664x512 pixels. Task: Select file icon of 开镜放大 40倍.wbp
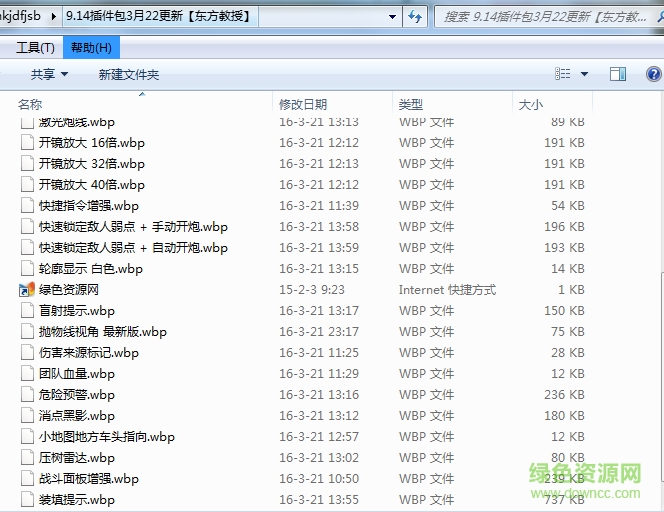pos(28,184)
